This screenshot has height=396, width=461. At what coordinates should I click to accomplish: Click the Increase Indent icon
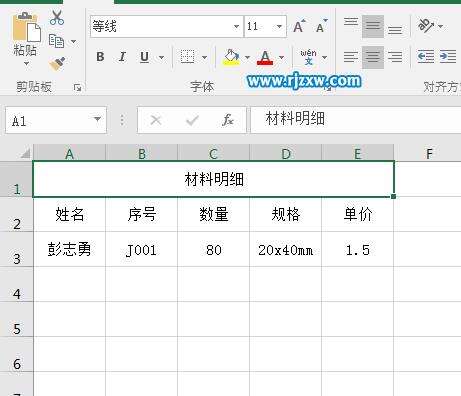coord(448,57)
